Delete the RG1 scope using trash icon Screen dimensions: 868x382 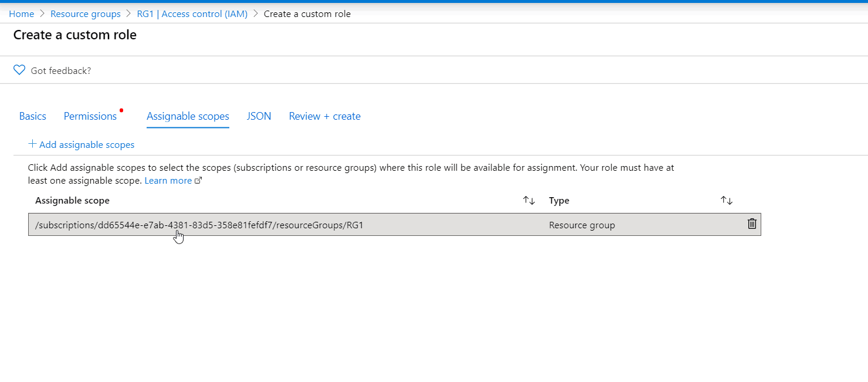[x=752, y=224]
